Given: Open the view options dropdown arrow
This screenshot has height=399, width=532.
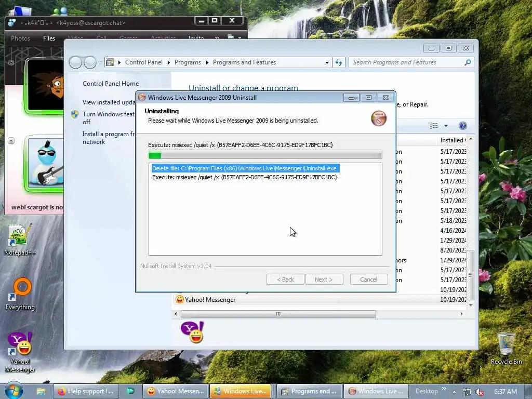Looking at the screenshot, I should coord(446,126).
